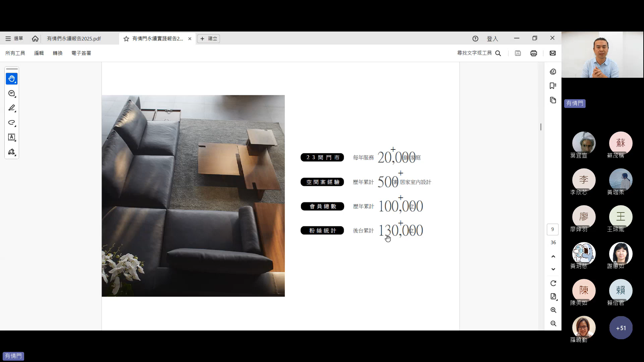The width and height of the screenshot is (644, 362).
Task: Click the print icon
Action: (x=534, y=53)
